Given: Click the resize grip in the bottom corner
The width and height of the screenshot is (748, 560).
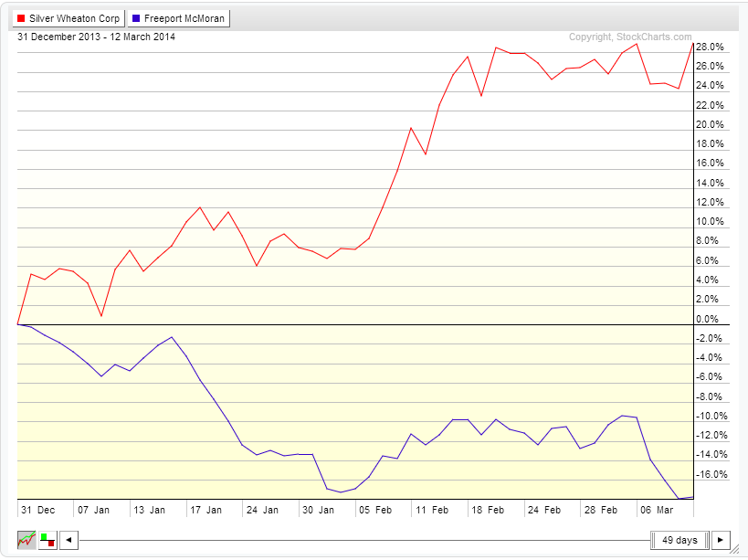Looking at the screenshot, I should tap(741, 550).
